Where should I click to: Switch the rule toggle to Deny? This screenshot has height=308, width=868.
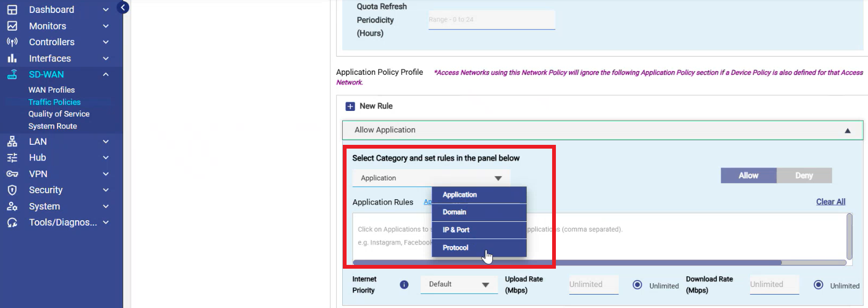(804, 176)
